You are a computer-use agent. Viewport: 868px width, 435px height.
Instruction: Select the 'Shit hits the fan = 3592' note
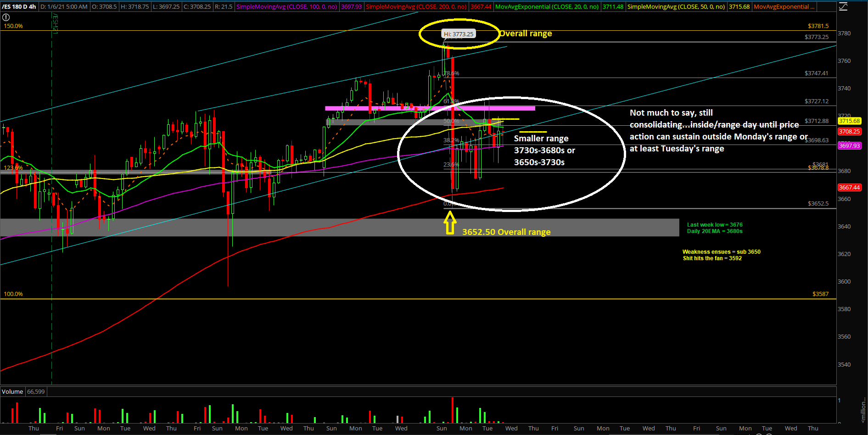712,258
